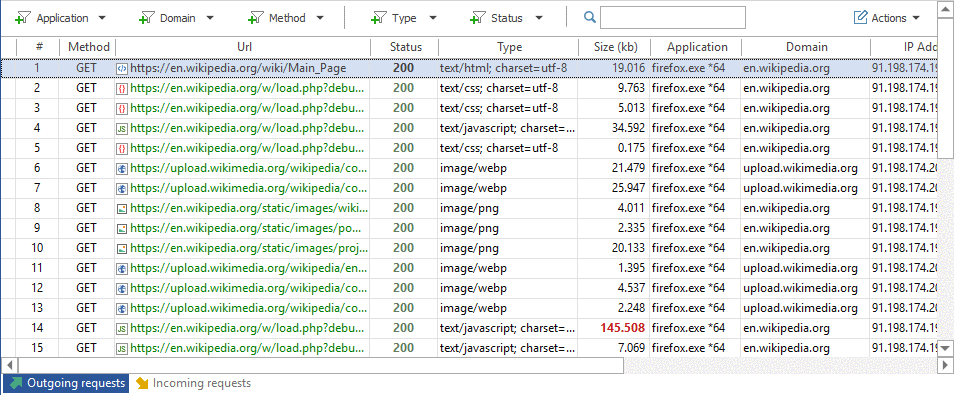Click the JS file icon in row 14

click(x=122, y=328)
